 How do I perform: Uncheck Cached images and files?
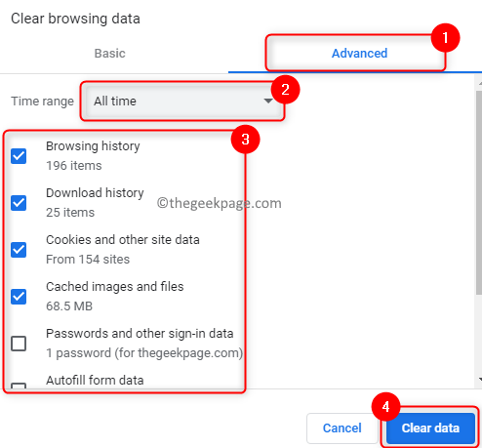pos(19,297)
